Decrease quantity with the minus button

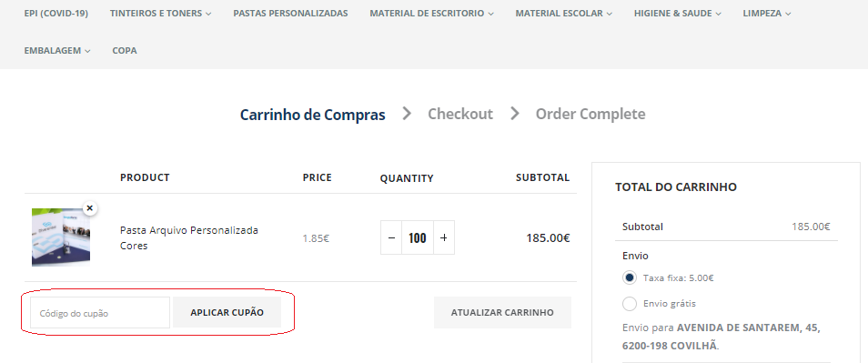[x=391, y=238]
